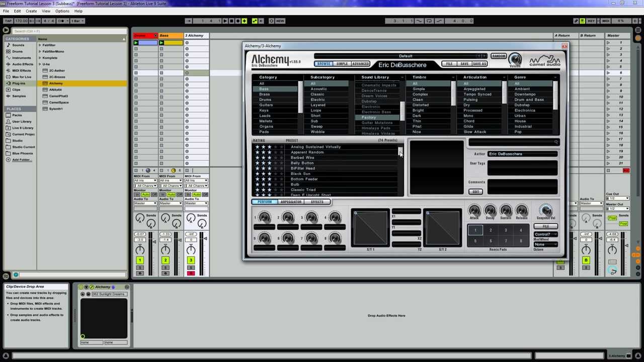Expand the U-he folder
This screenshot has width=644, height=362.
[40, 64]
